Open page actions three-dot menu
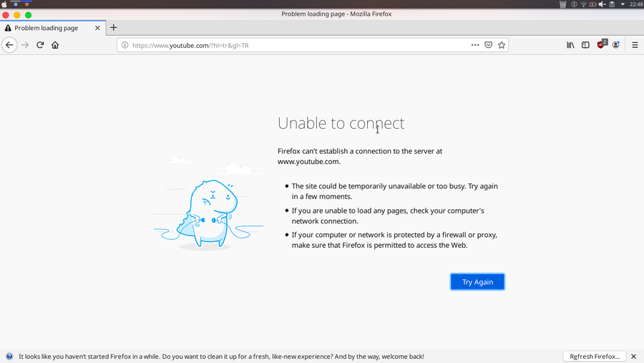Screen dimensions: 644x363 click(475, 45)
